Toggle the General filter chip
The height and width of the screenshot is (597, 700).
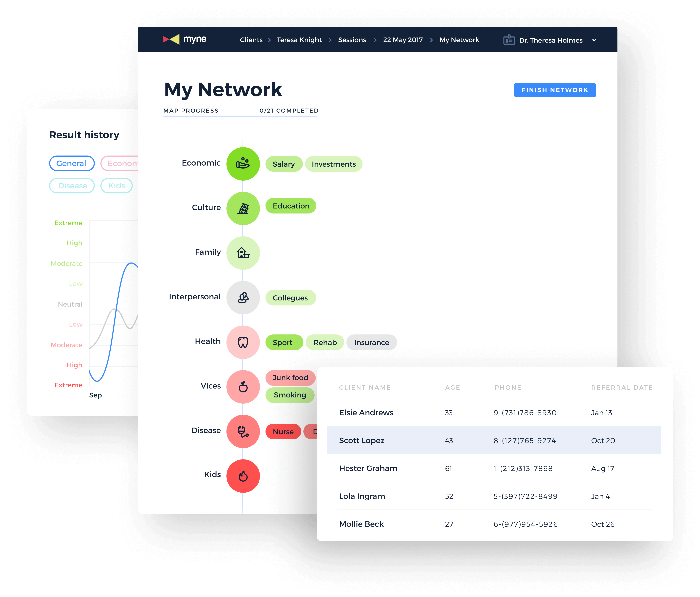pos(72,164)
